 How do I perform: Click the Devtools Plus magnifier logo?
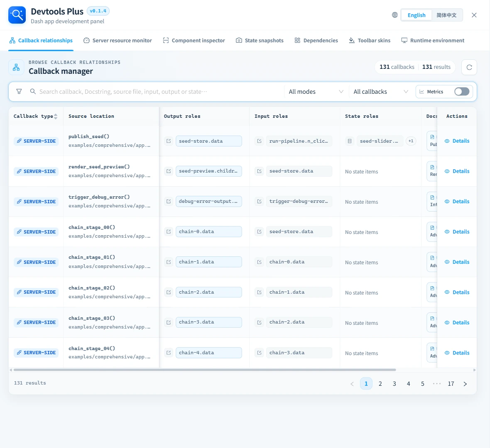point(17,15)
